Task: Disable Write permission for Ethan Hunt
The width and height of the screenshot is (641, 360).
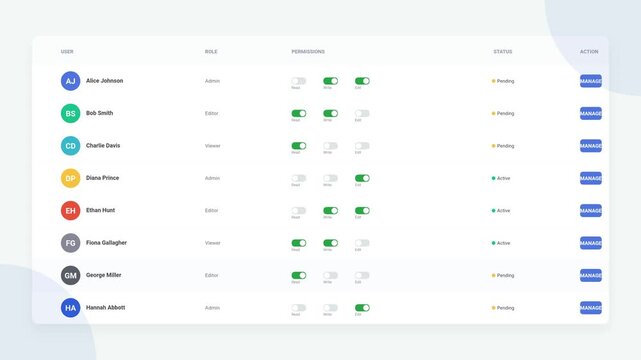Action: tap(330, 210)
